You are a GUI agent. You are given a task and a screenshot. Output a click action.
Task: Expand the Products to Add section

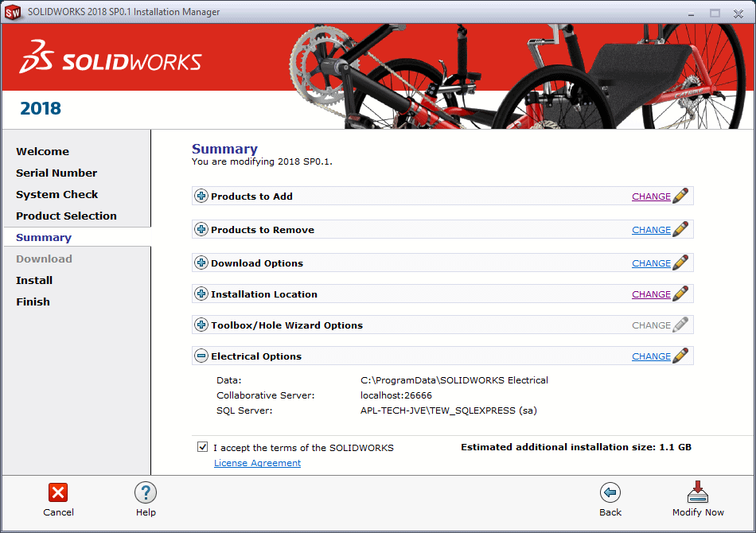(201, 196)
